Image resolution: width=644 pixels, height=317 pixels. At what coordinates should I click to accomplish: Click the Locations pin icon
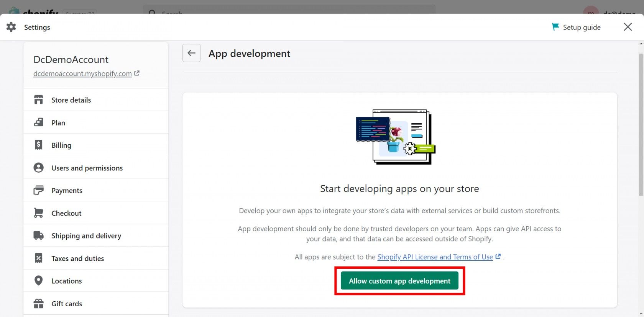[x=38, y=281]
